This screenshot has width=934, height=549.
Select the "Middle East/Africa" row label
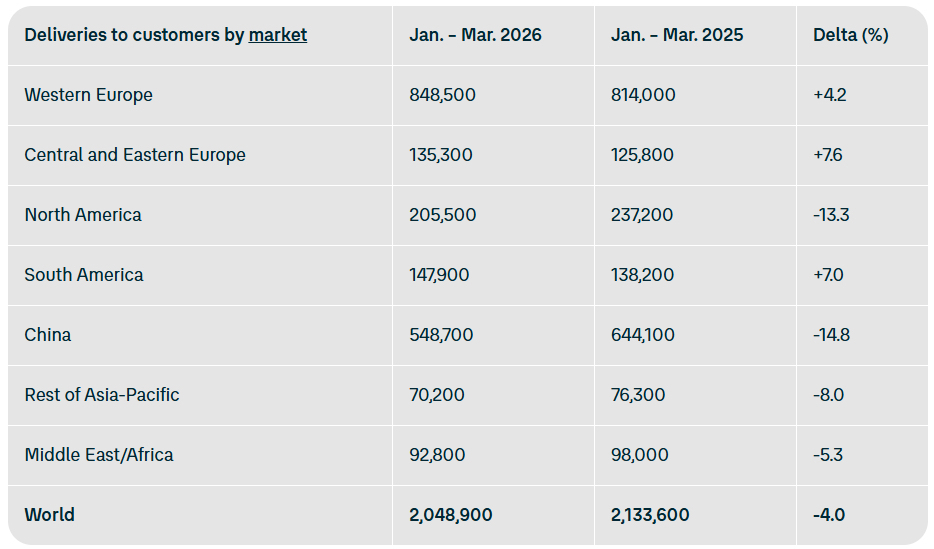click(x=99, y=455)
